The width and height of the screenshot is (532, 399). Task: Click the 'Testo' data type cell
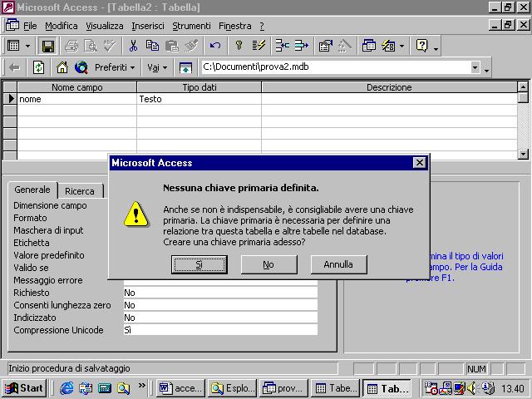pos(199,99)
